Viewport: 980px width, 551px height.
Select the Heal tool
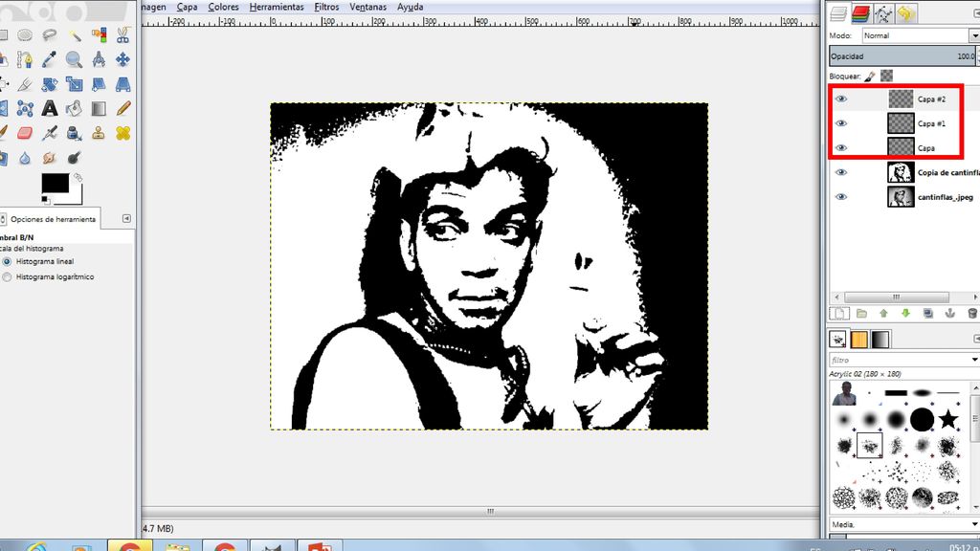coord(123,133)
